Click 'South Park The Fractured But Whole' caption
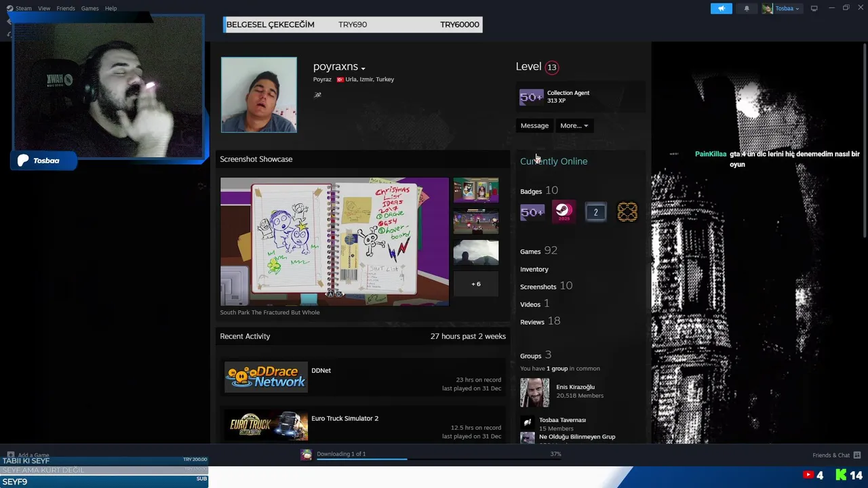868x488 pixels. pyautogui.click(x=270, y=312)
